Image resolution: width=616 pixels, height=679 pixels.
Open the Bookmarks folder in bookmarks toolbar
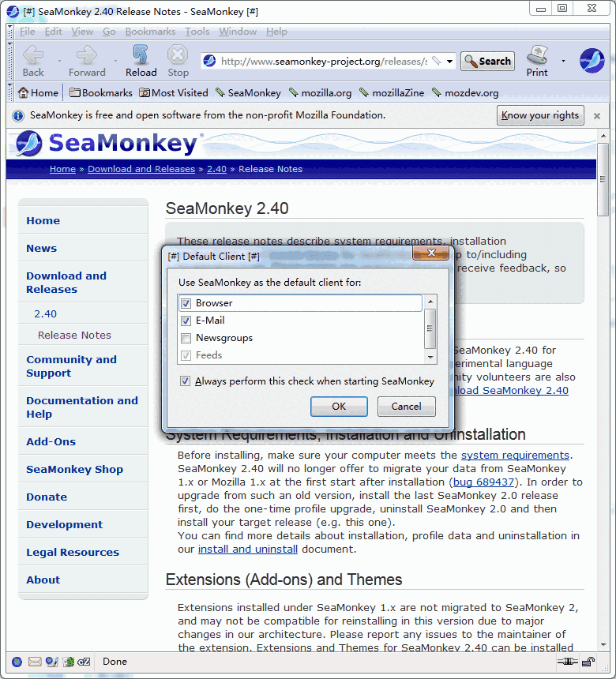(x=100, y=92)
